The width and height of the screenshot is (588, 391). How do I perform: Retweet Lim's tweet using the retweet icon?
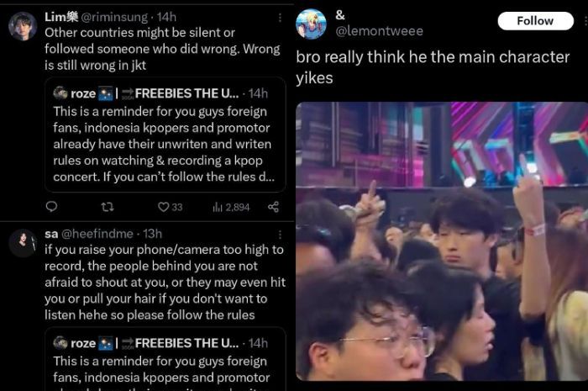tap(108, 207)
